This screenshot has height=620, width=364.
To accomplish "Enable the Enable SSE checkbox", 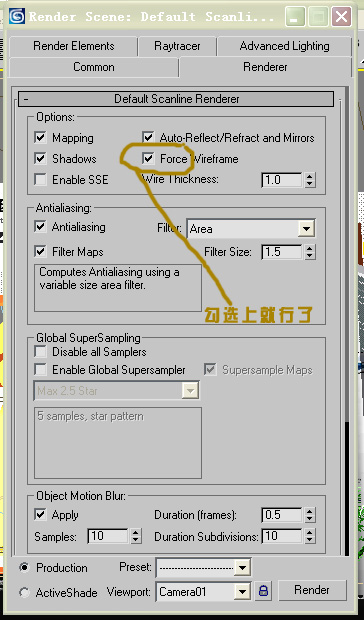I will click(40, 180).
